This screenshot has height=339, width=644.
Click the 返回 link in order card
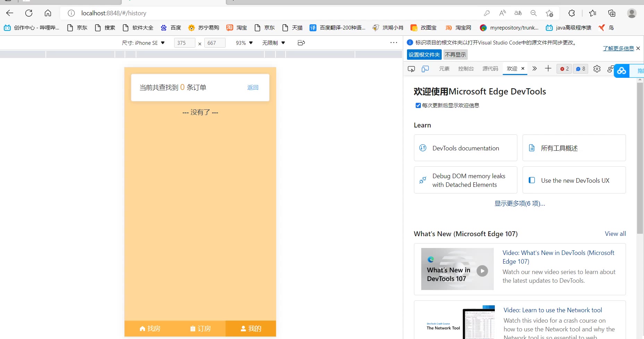click(x=253, y=88)
